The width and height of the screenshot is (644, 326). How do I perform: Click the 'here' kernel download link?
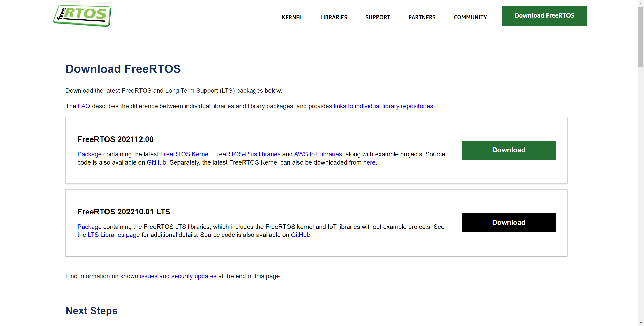[x=369, y=162]
